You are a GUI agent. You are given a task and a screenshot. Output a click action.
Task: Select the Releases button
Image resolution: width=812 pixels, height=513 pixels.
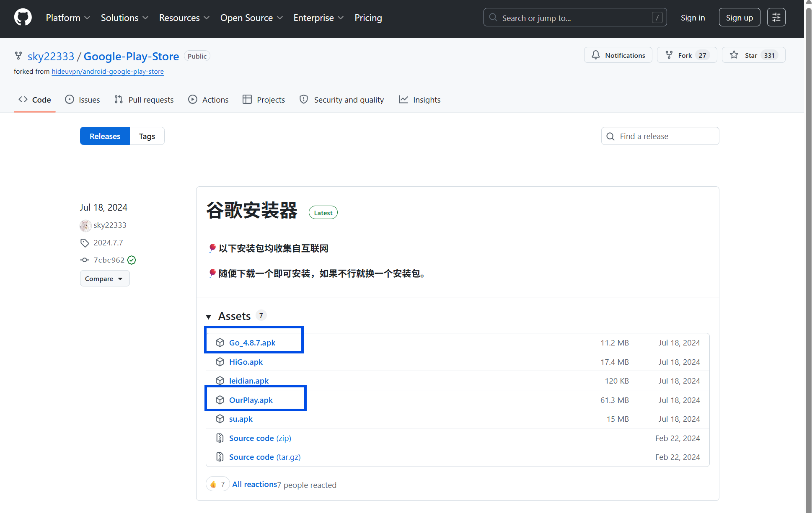105,136
